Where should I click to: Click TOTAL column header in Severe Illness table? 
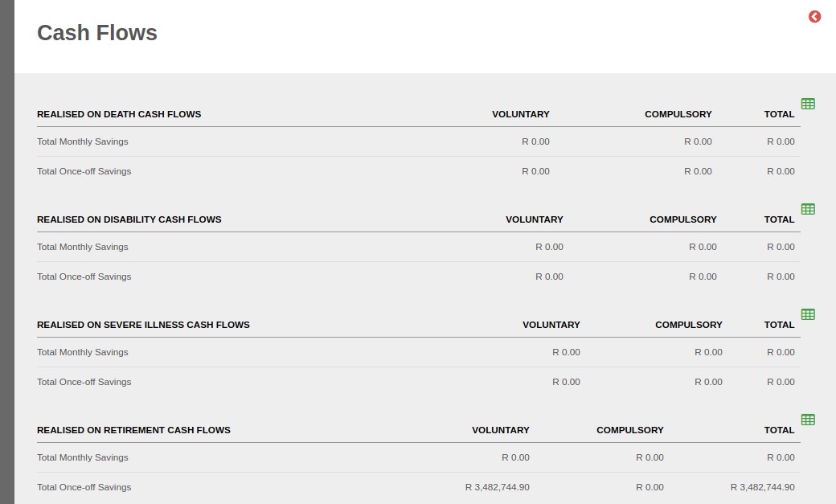pyautogui.click(x=779, y=325)
